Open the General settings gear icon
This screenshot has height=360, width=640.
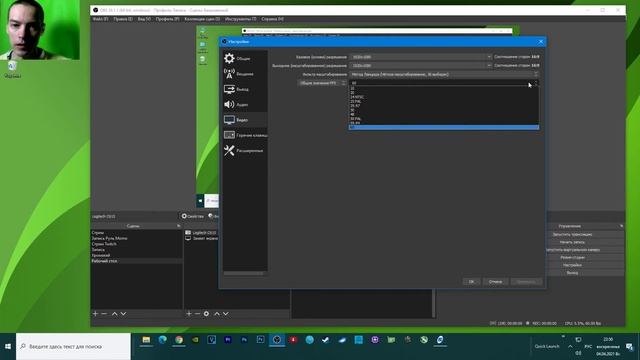pyautogui.click(x=229, y=58)
